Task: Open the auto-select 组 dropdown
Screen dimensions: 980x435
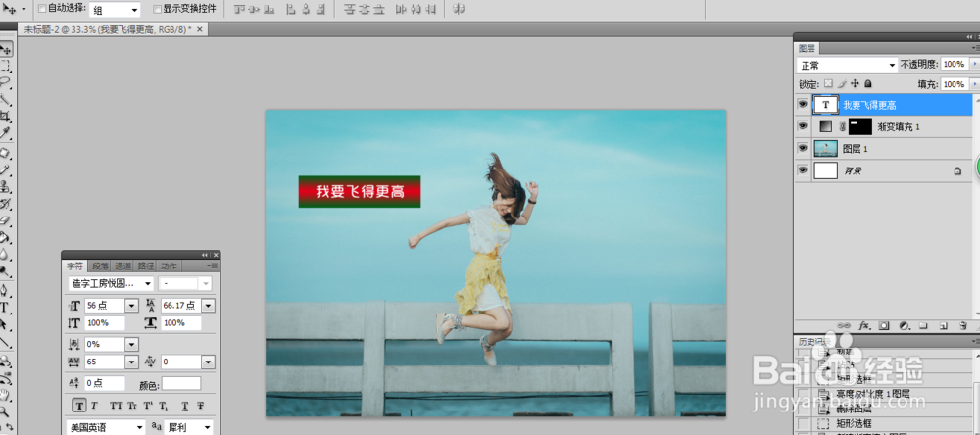Action: click(x=116, y=10)
